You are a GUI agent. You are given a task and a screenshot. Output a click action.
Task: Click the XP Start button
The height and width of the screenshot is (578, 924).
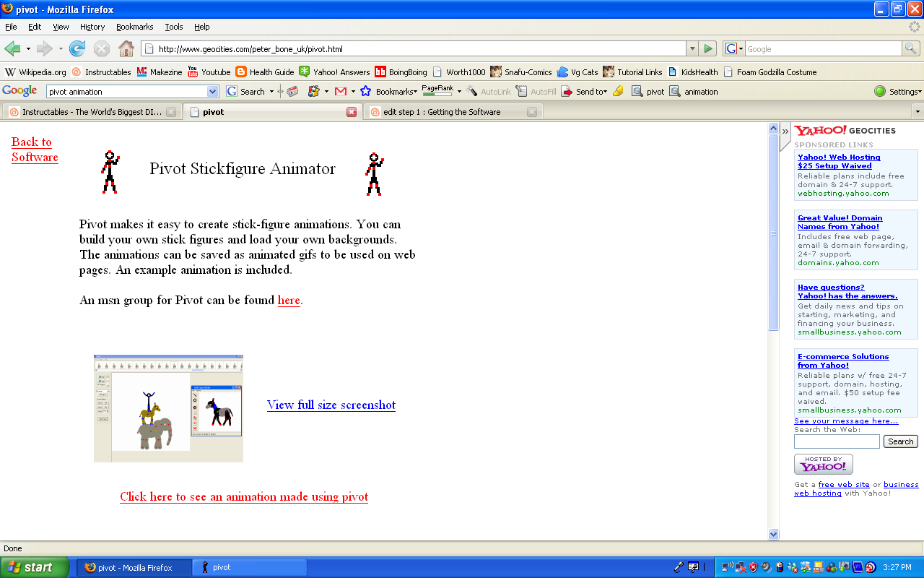[x=35, y=567]
